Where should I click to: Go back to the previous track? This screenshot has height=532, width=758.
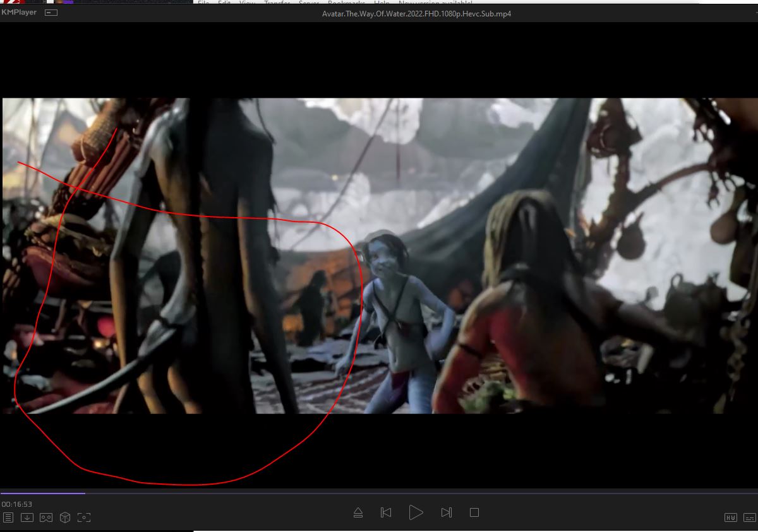pos(386,512)
